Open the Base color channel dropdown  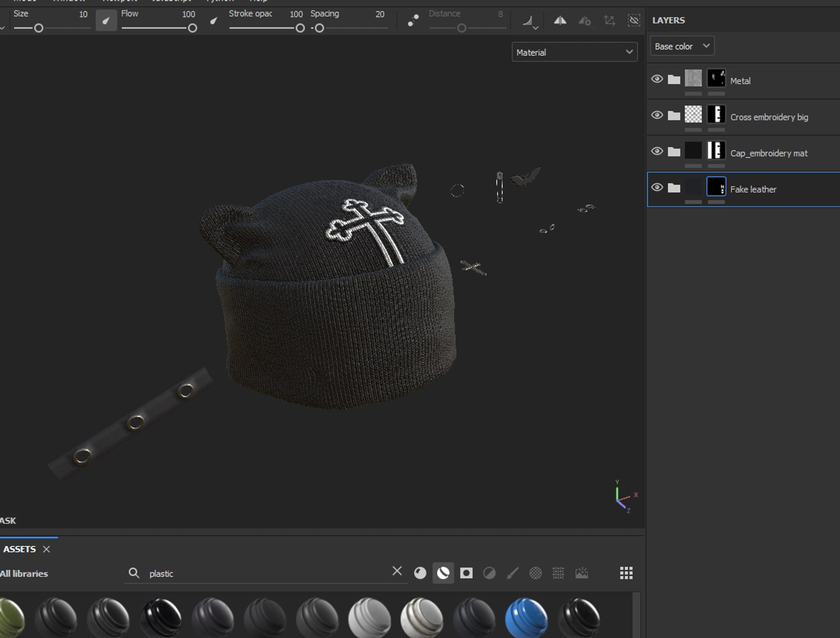[x=682, y=46]
